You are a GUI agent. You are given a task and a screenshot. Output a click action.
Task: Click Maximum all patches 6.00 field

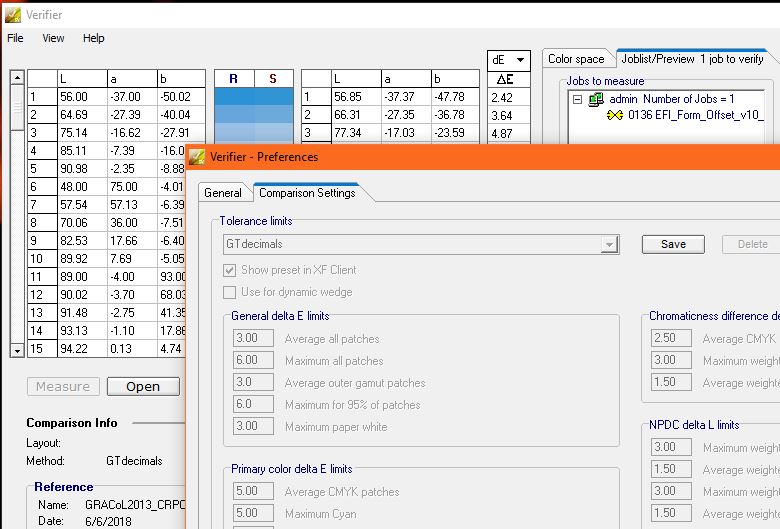(253, 360)
